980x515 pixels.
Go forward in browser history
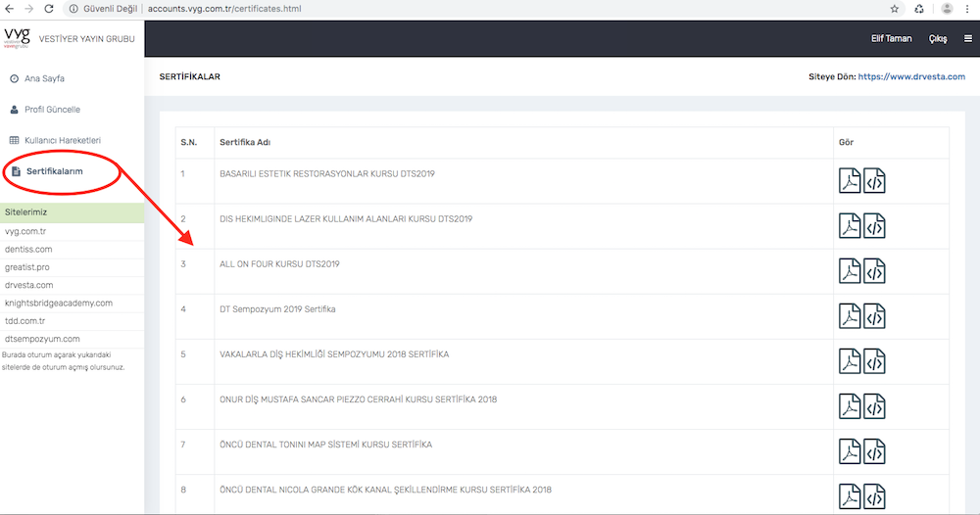point(28,9)
